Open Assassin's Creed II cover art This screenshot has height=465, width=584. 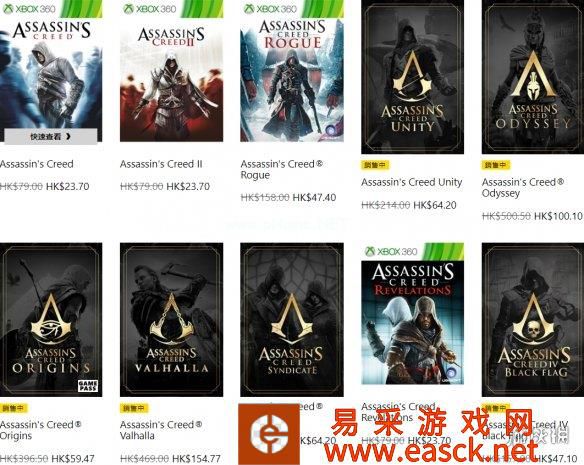point(171,71)
